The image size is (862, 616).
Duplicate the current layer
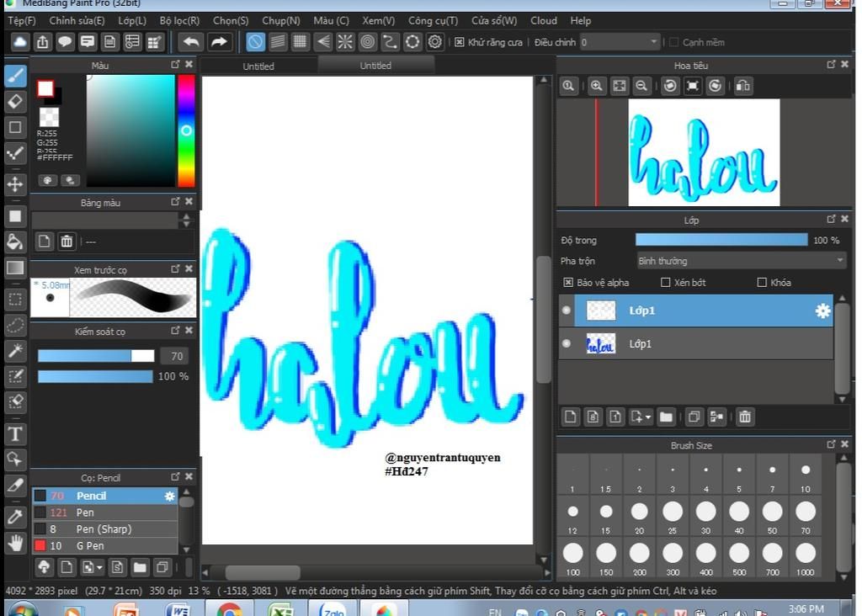(694, 417)
